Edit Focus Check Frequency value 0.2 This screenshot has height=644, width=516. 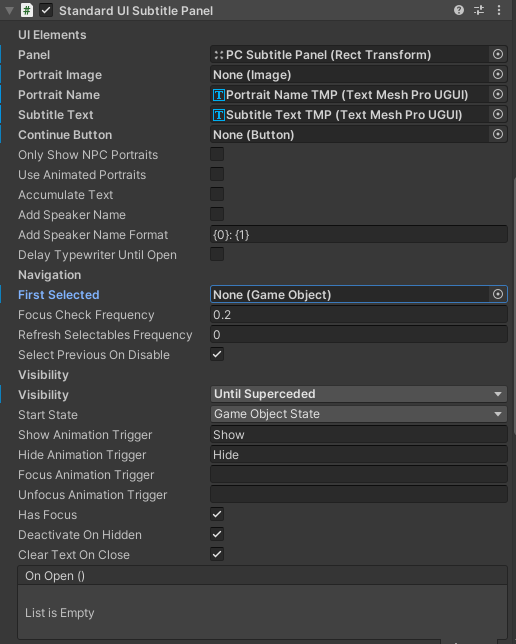[359, 315]
